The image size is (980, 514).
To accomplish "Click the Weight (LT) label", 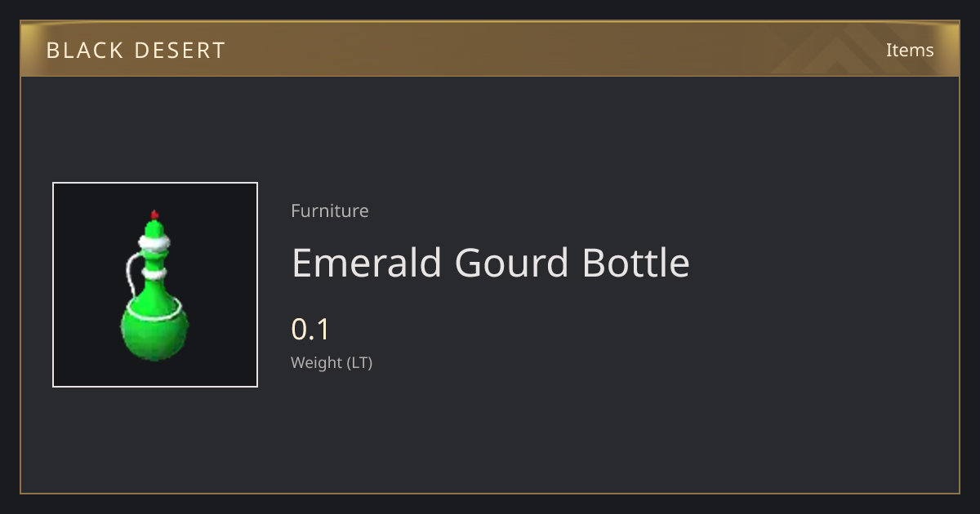I will [x=332, y=362].
